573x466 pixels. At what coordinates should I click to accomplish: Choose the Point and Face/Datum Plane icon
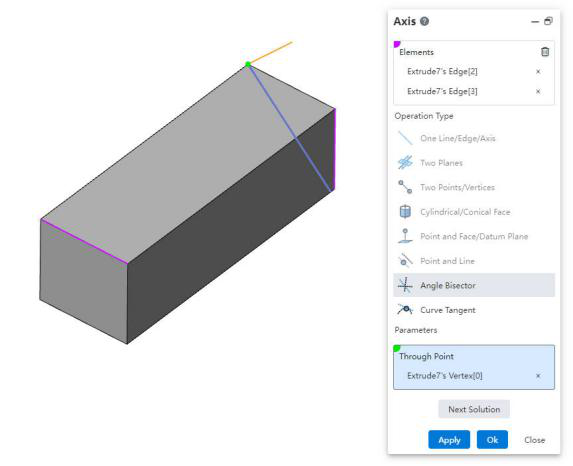coord(405,236)
